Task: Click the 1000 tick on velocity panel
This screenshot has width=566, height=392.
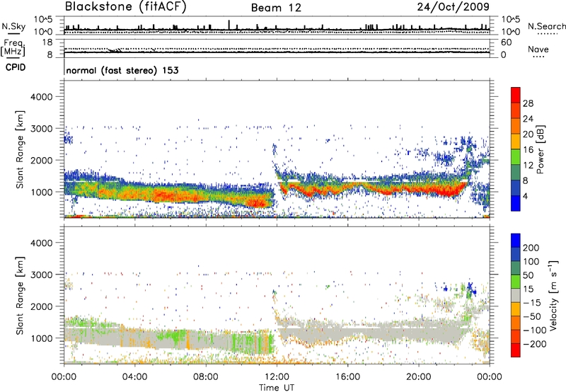Action: coord(41,338)
